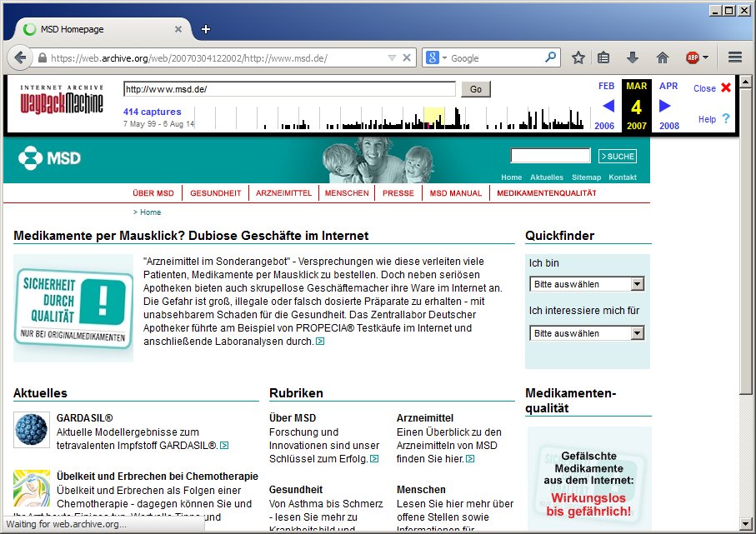Click the Wayback Go button
This screenshot has height=534, width=756.
tap(475, 89)
